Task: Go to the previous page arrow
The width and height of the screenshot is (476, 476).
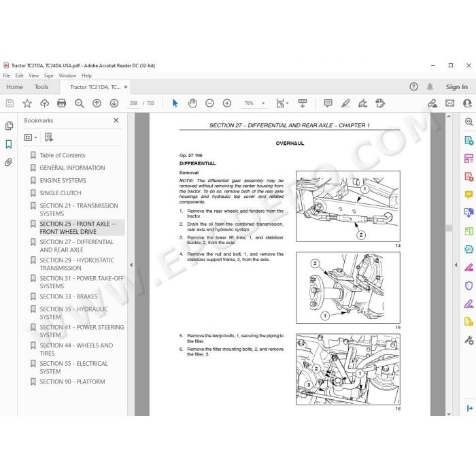Action: (x=97, y=103)
